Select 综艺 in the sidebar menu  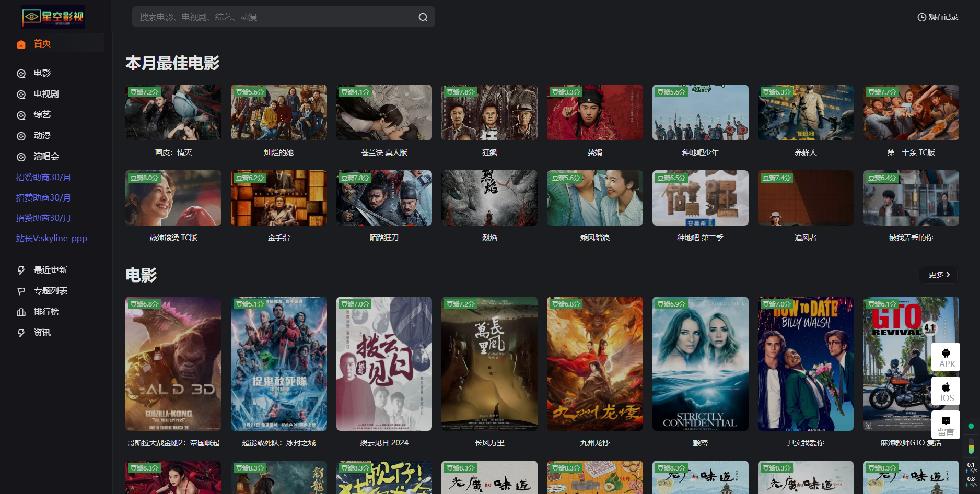tap(42, 115)
